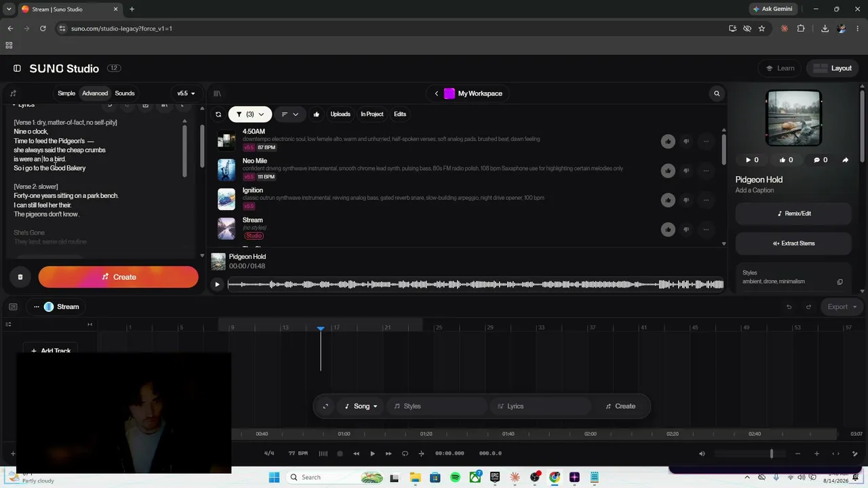Adjust the master volume slider
This screenshot has width=868, height=488.
tap(750, 453)
